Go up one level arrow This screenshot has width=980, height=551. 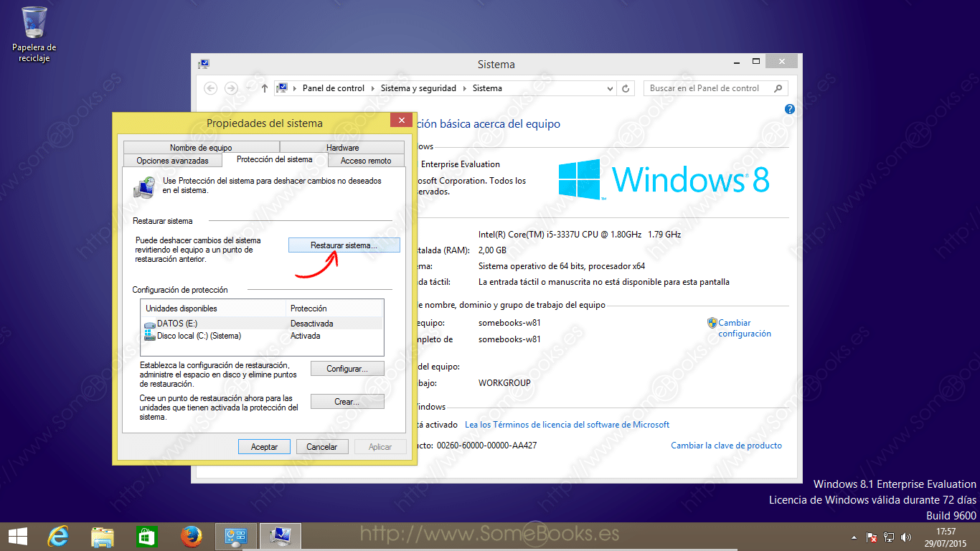click(265, 88)
